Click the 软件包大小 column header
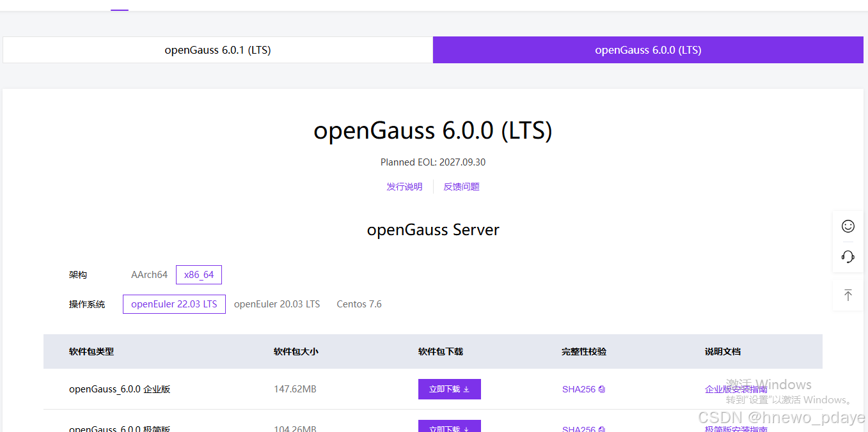Viewport: 868px width, 432px height. coord(296,351)
